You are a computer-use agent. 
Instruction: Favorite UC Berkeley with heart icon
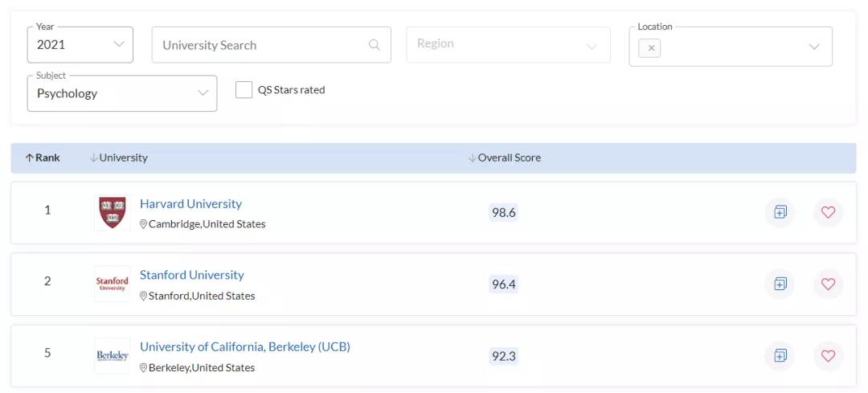pos(828,355)
